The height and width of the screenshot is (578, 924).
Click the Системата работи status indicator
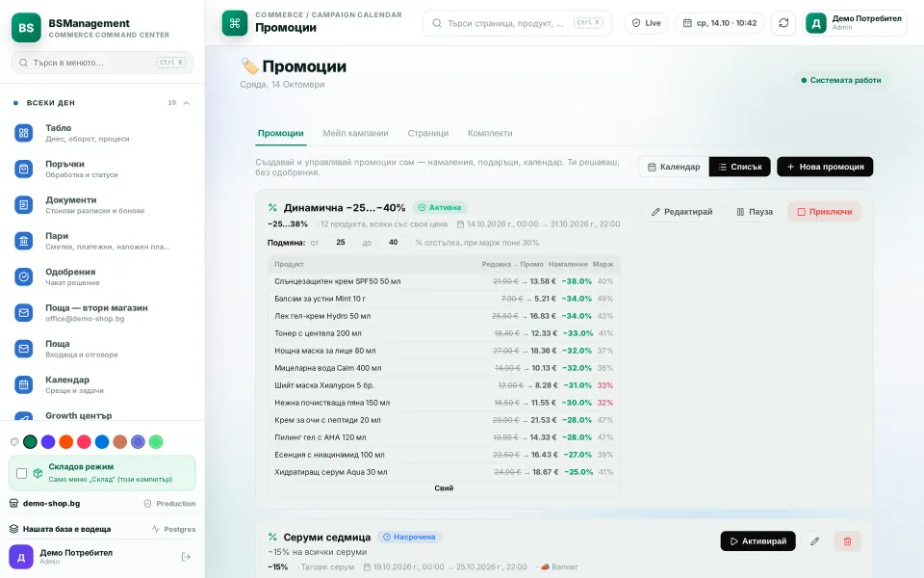point(841,80)
